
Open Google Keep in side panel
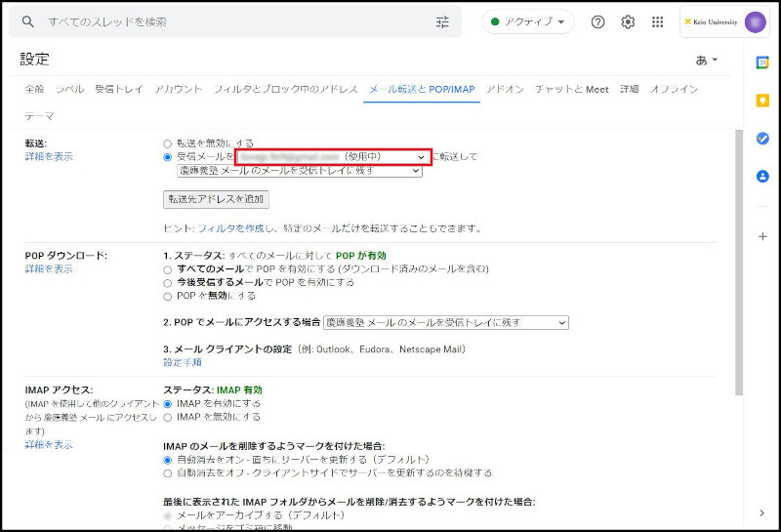coord(762,100)
